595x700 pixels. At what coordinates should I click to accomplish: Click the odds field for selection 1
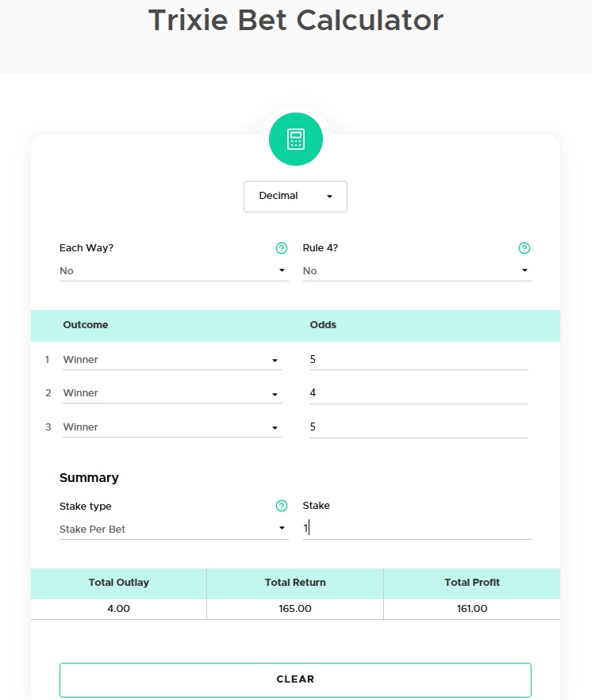coord(418,360)
